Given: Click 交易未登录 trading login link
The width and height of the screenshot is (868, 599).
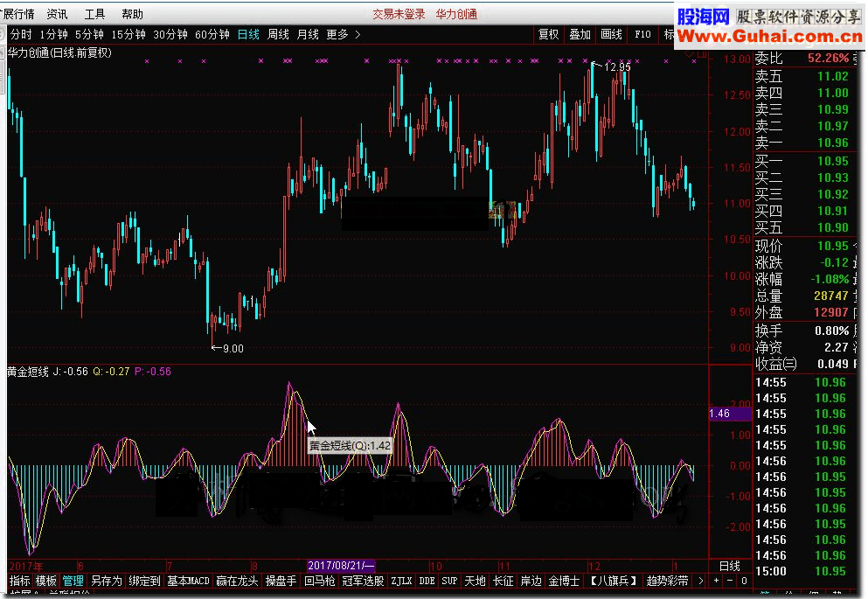Looking at the screenshot, I should click(399, 14).
